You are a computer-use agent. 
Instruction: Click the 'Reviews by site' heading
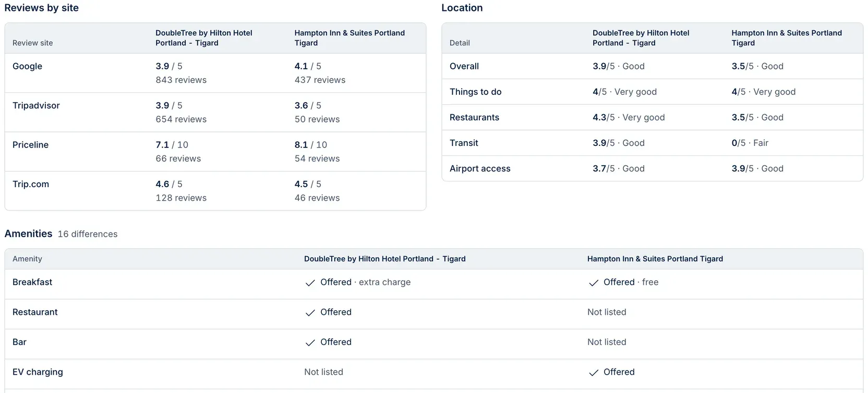pyautogui.click(x=42, y=8)
